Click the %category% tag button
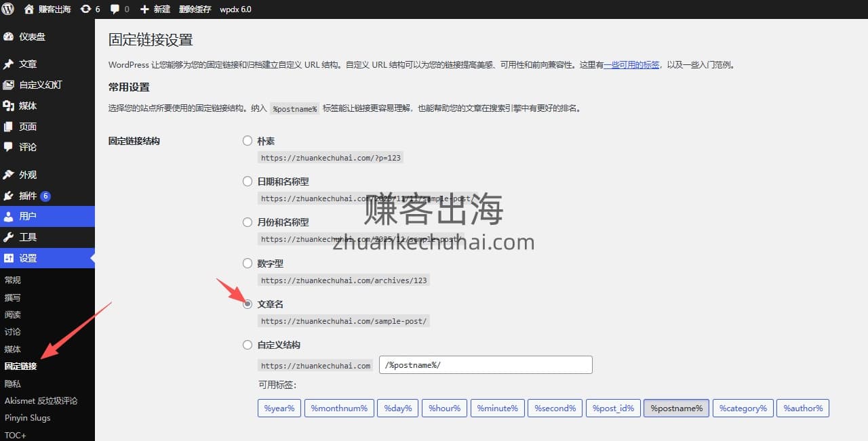This screenshot has height=441, width=868. tap(743, 408)
